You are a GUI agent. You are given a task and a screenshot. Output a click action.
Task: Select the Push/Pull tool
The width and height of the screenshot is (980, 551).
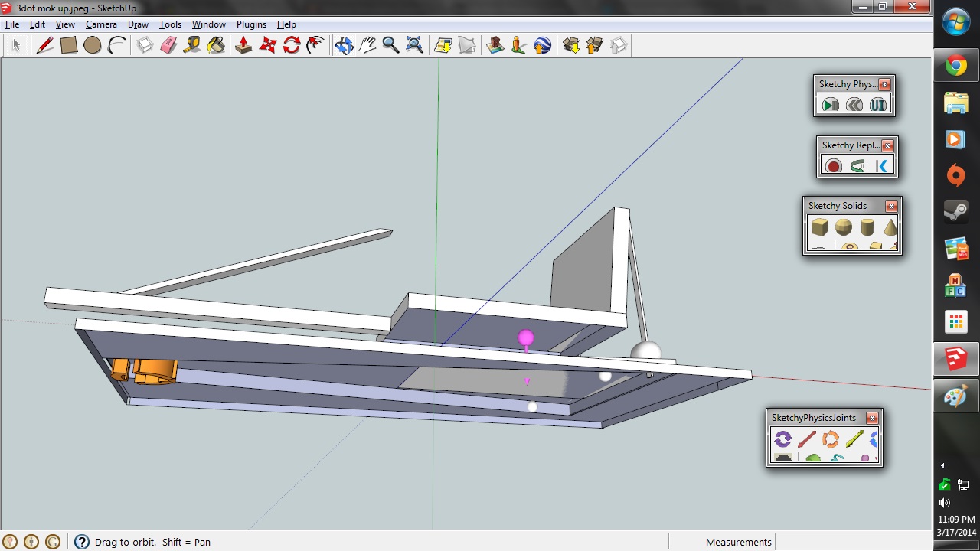pyautogui.click(x=243, y=46)
